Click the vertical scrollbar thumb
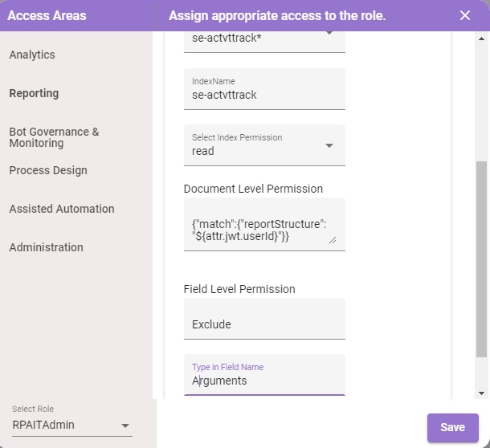The image size is (490, 448). click(x=481, y=259)
